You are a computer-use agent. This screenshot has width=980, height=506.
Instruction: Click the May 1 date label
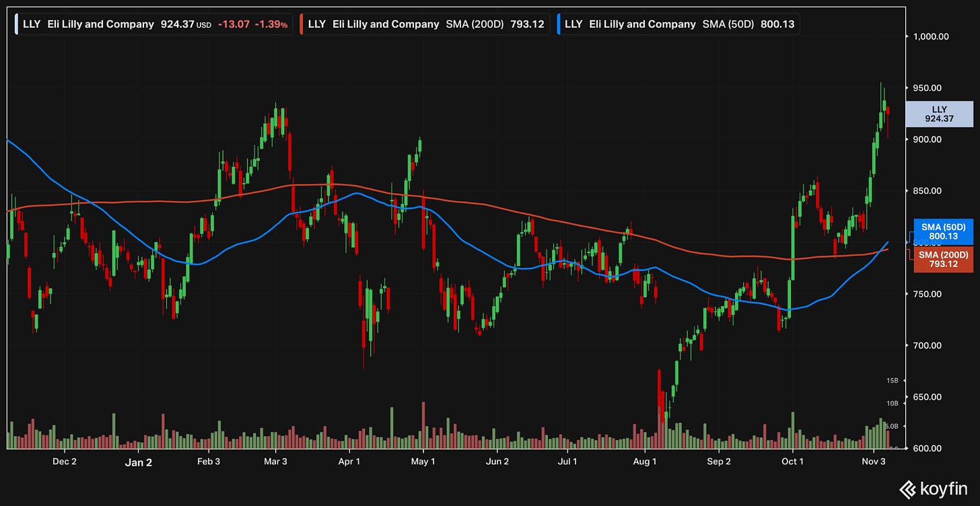click(x=423, y=462)
